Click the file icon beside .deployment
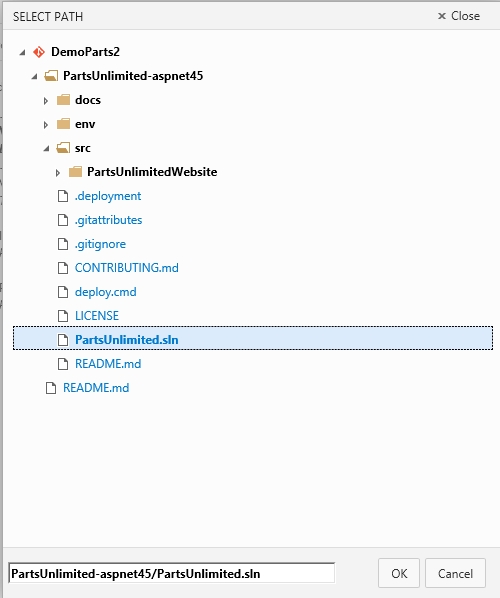This screenshot has width=500, height=598. [63, 196]
